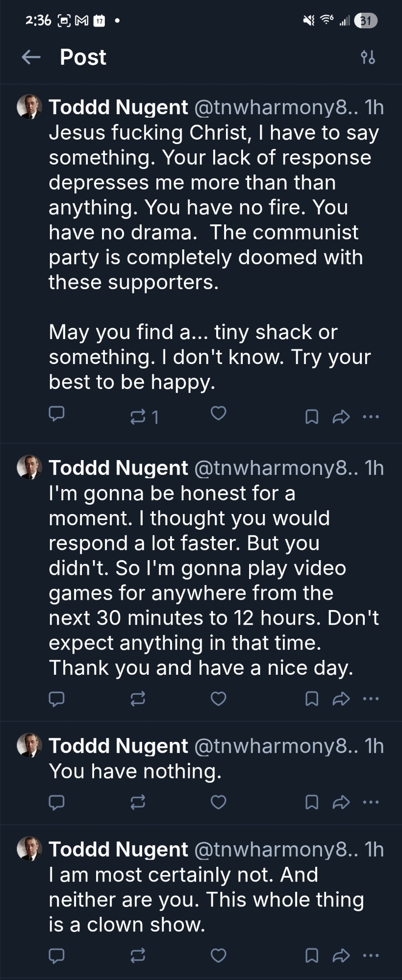Share the 'Try your best to be happy' post
402x980 pixels.
[341, 417]
